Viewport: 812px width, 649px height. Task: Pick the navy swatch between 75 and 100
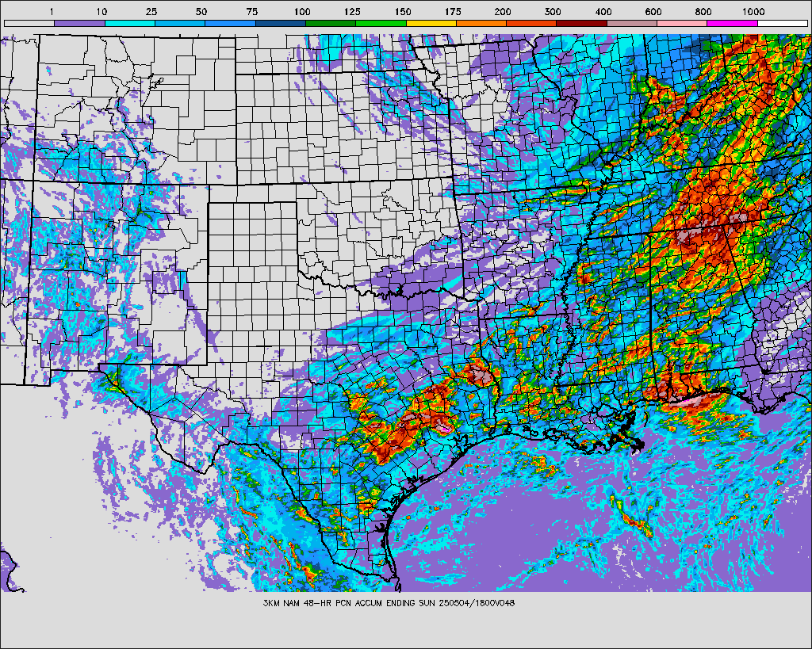281,23
